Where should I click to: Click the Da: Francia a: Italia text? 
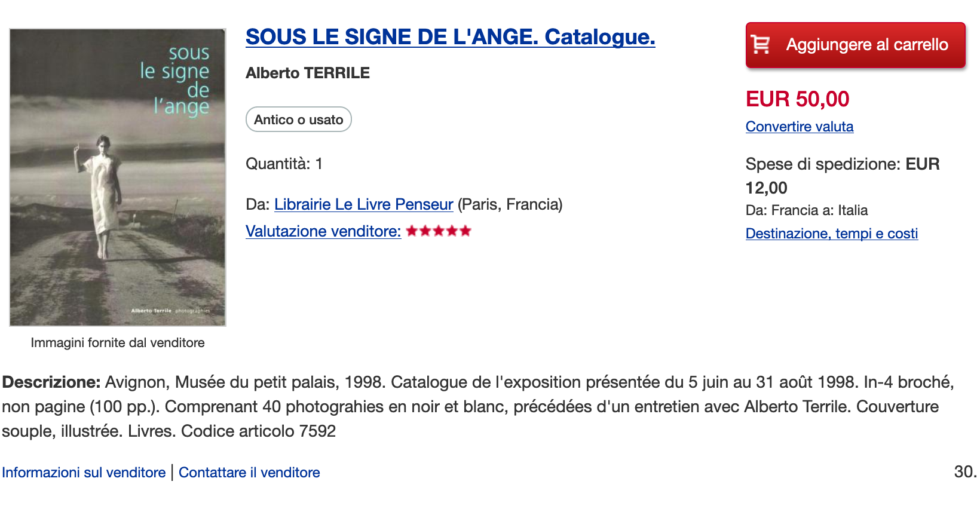[807, 210]
